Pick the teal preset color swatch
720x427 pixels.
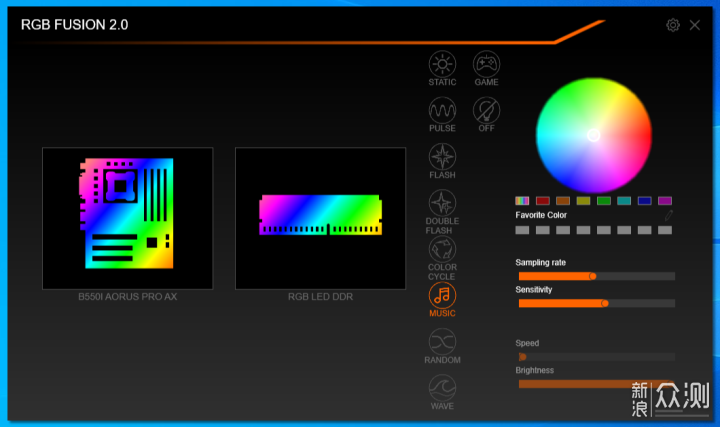(x=624, y=201)
